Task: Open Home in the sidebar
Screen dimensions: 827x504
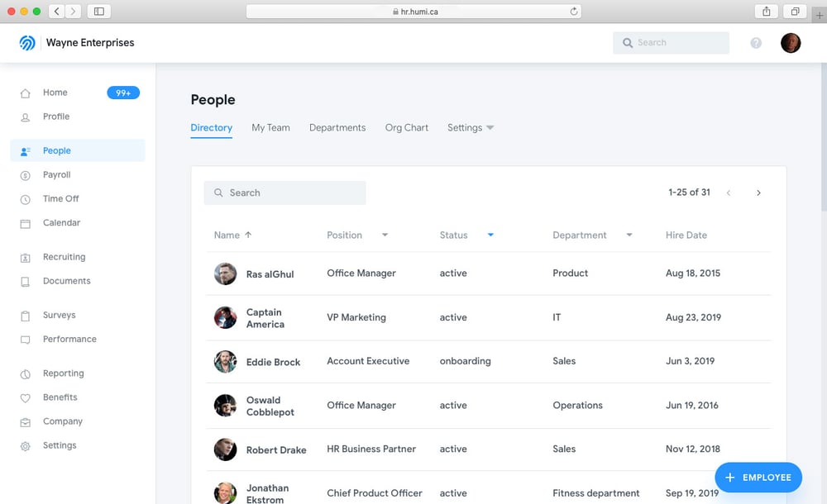Action: 55,93
